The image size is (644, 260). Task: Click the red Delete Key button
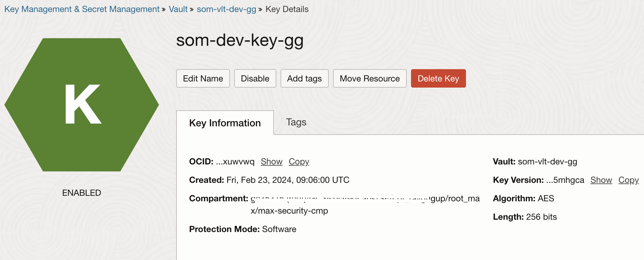tap(438, 79)
